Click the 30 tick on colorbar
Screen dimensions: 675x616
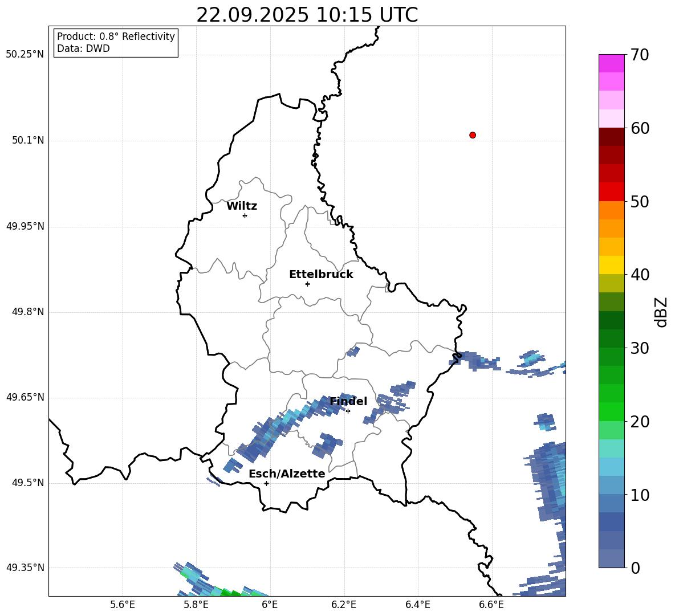[x=640, y=348]
